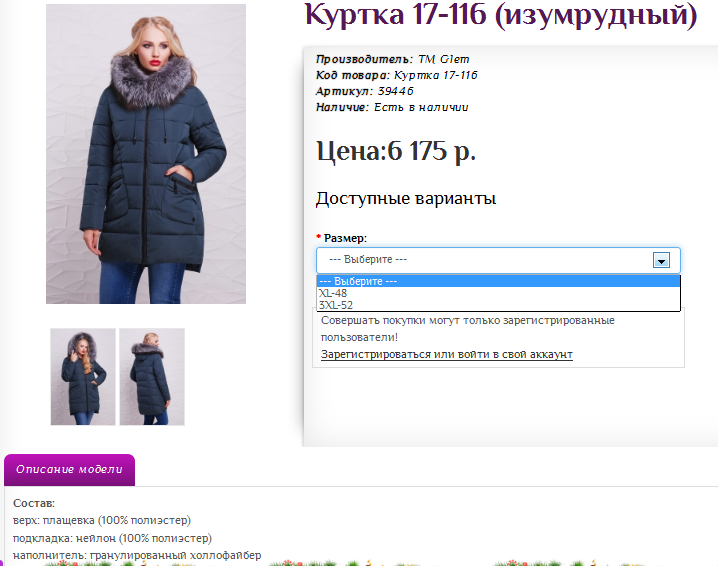Click the line 'наполнитель: гранулированный холлофайбер'

[137, 555]
